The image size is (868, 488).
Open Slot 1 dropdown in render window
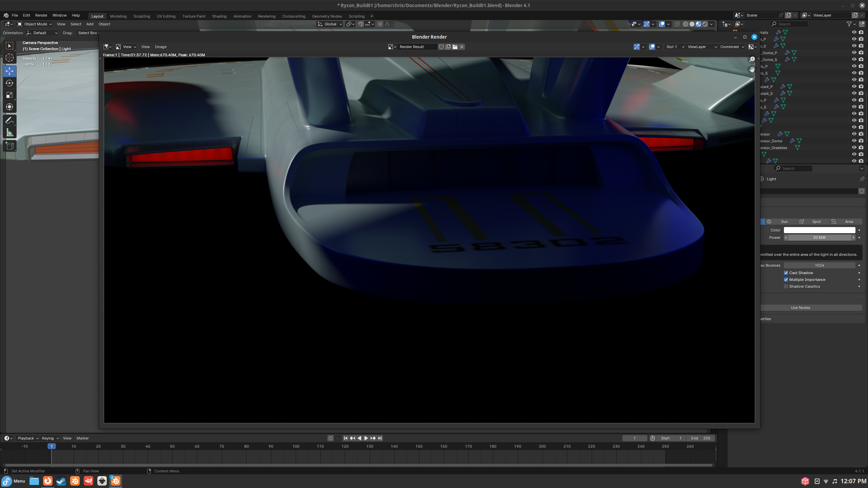pos(675,47)
